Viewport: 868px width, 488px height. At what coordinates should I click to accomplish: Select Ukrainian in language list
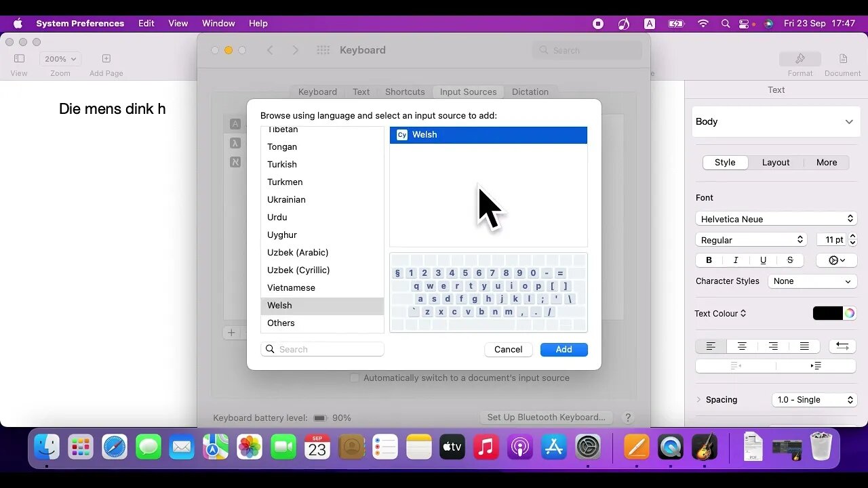pyautogui.click(x=322, y=200)
